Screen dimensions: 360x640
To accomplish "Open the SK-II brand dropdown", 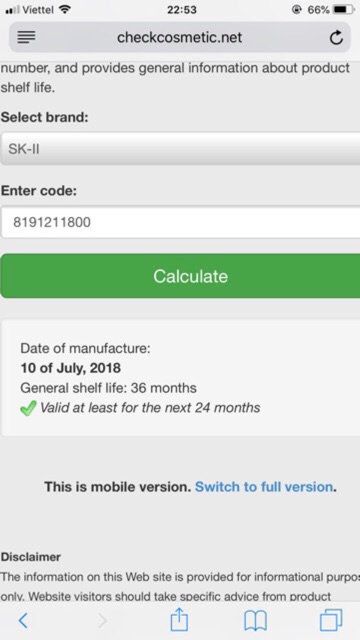I will tap(180, 149).
